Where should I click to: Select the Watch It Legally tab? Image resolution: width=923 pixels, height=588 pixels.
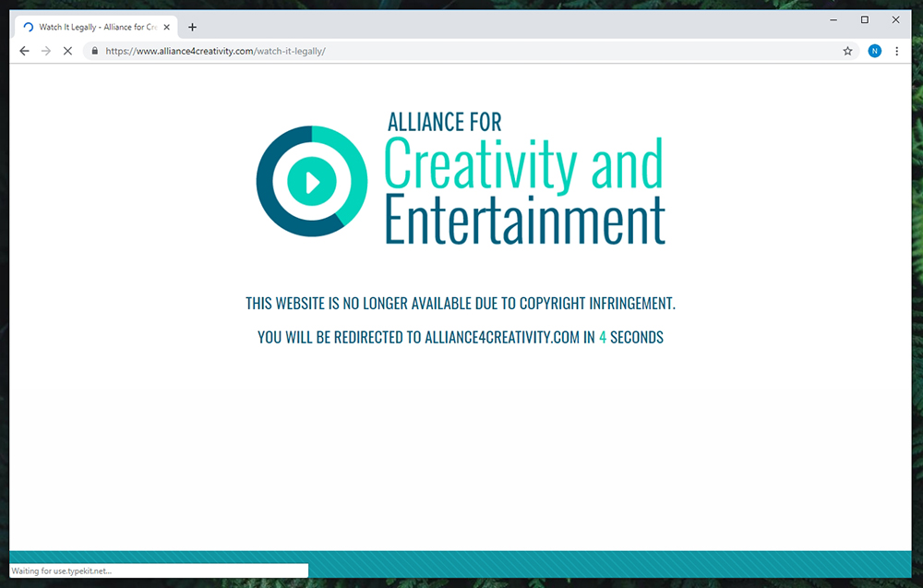coord(97,27)
